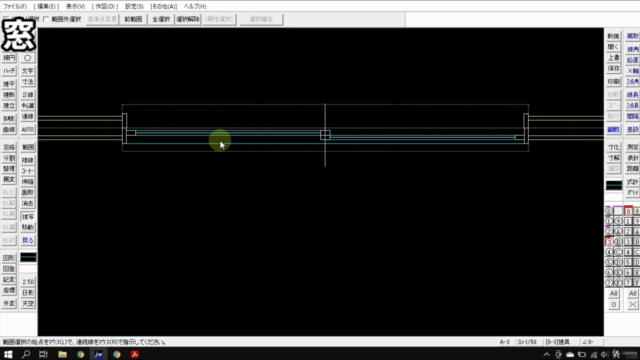Click the 戻る undo button
Viewport: 640px width, 360px height.
click(28, 240)
